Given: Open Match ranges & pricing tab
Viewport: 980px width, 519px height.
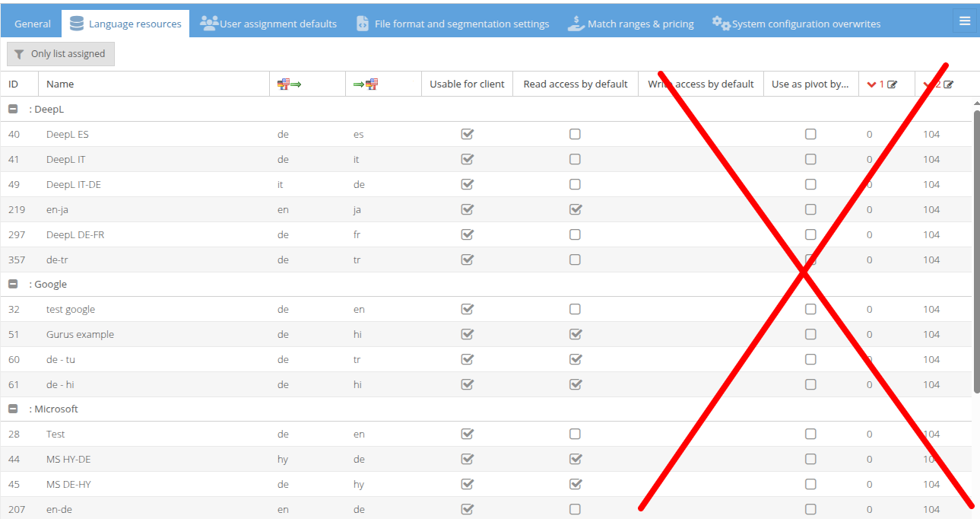Looking at the screenshot, I should point(630,24).
